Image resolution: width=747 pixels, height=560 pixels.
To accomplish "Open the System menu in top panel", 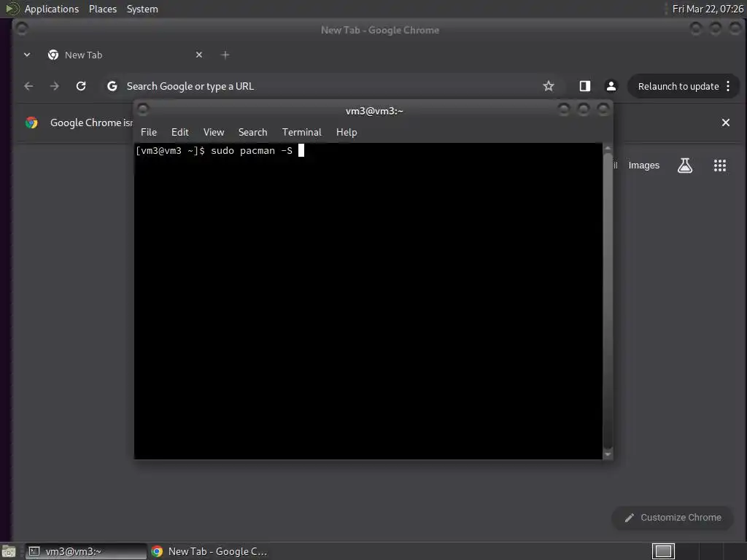I will pos(142,9).
